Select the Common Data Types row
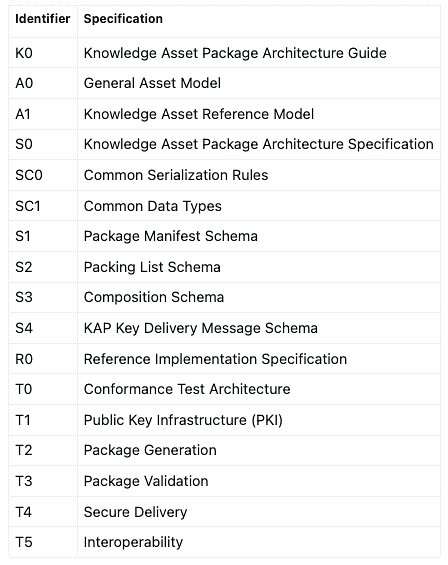Image resolution: width=448 pixels, height=565 pixels. (224, 206)
